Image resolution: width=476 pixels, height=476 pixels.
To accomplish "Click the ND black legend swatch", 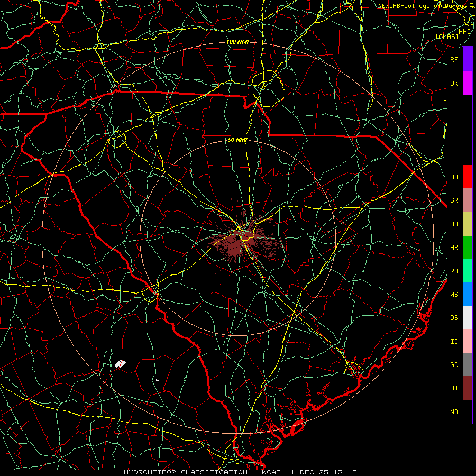I will pos(467,411).
